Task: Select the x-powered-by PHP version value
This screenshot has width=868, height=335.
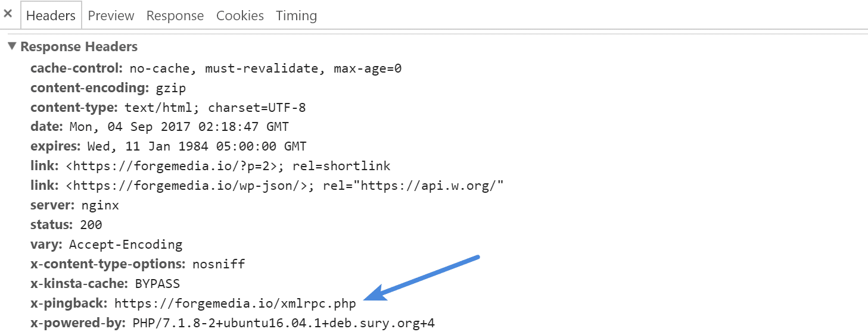Action: [284, 324]
